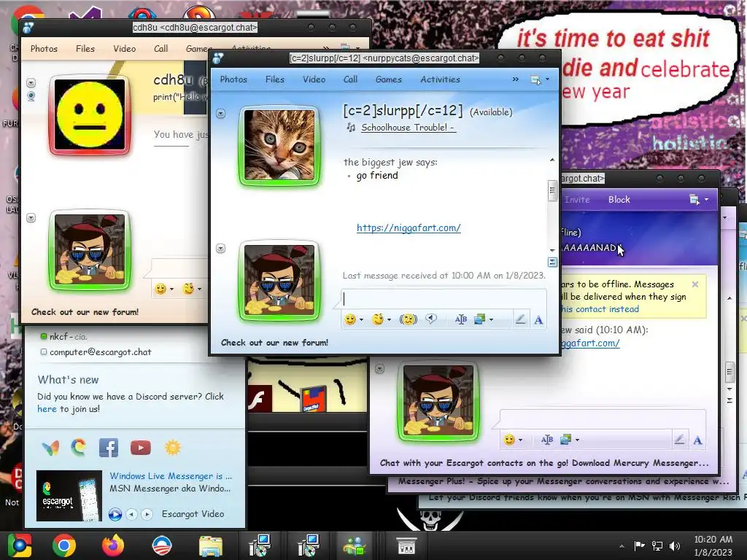747x560 pixels.
Task: Click AB text icon in purple chat window
Action: point(547,440)
